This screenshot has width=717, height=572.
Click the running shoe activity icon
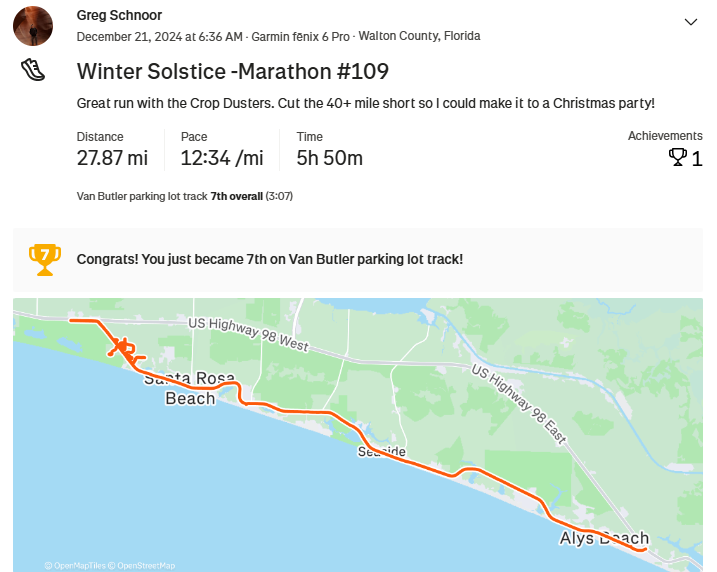point(33,70)
